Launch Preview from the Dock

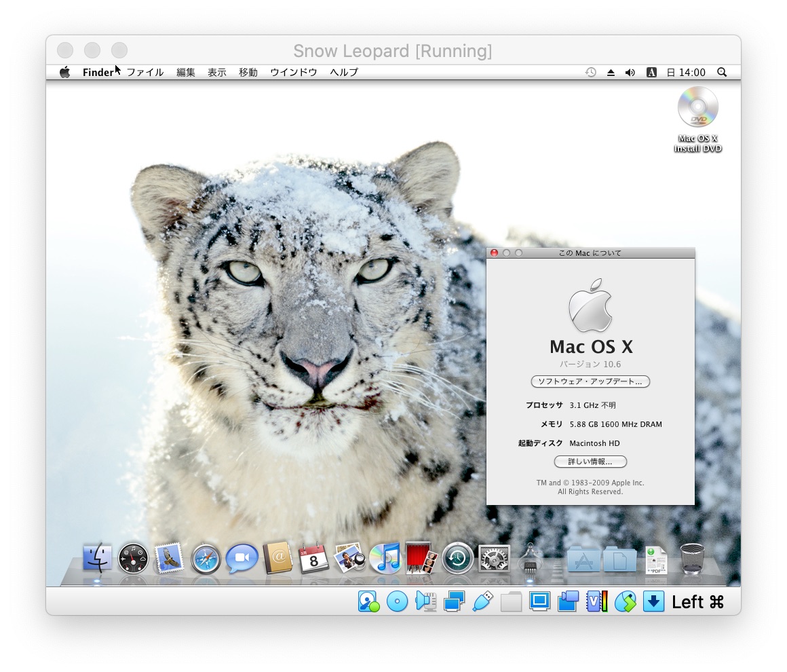pos(350,557)
